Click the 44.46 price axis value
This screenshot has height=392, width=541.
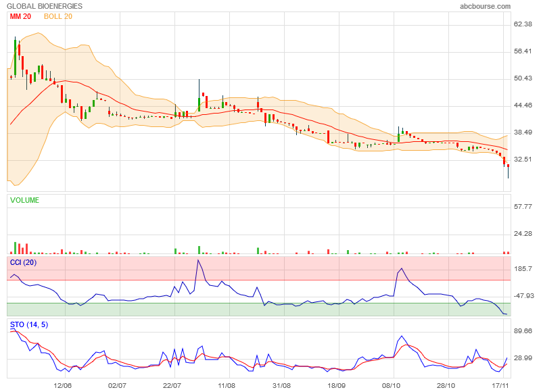pos(523,105)
